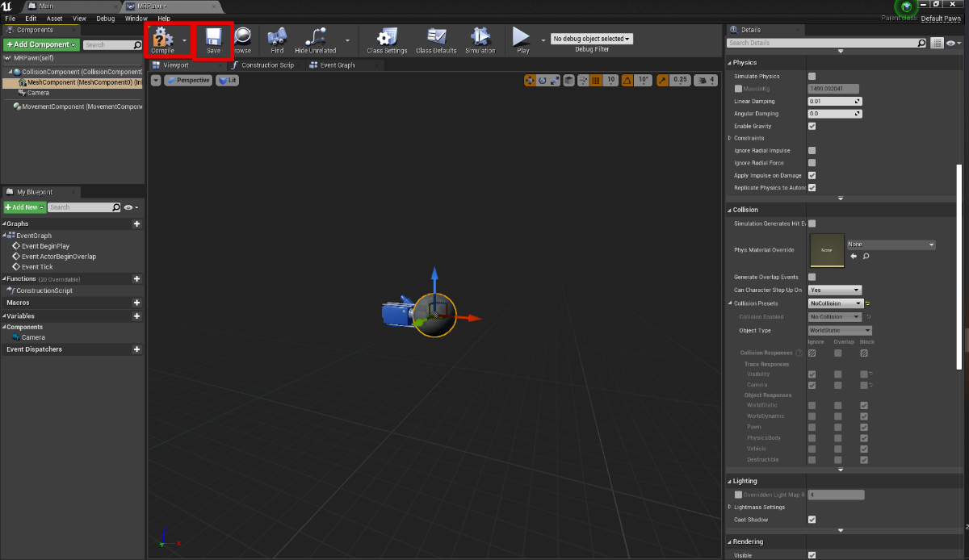The height and width of the screenshot is (560, 969).
Task: Select MeshComponent in Components tree
Action: 73,82
